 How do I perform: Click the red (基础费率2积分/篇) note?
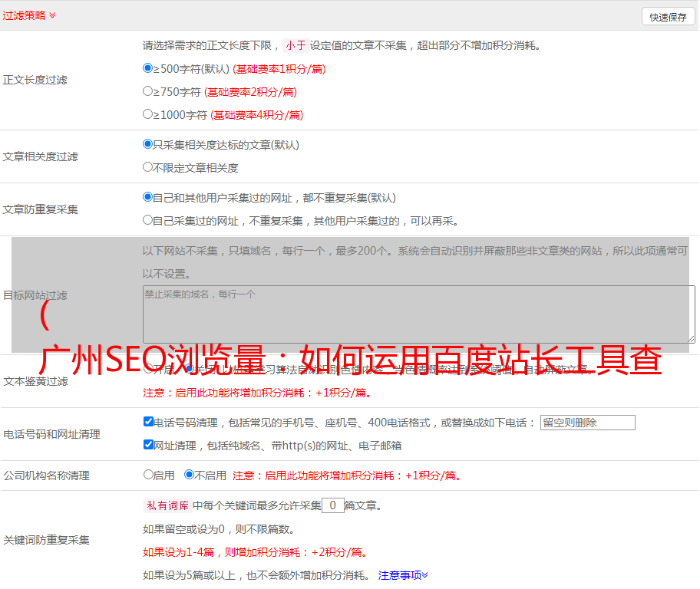[251, 92]
